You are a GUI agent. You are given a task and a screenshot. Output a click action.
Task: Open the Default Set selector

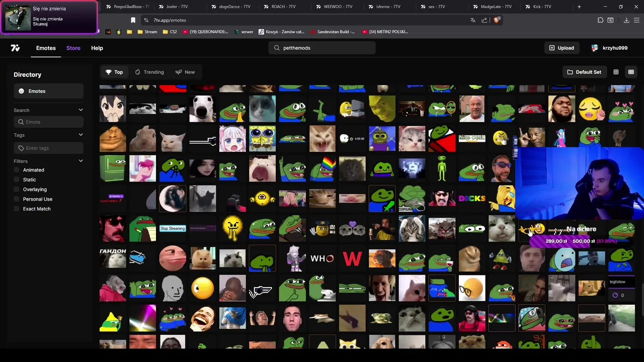click(x=584, y=72)
